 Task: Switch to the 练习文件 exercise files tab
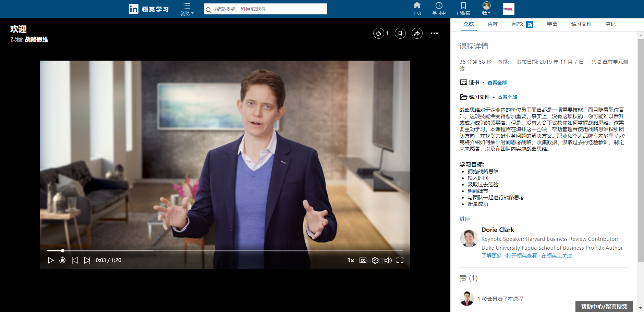[x=581, y=24]
